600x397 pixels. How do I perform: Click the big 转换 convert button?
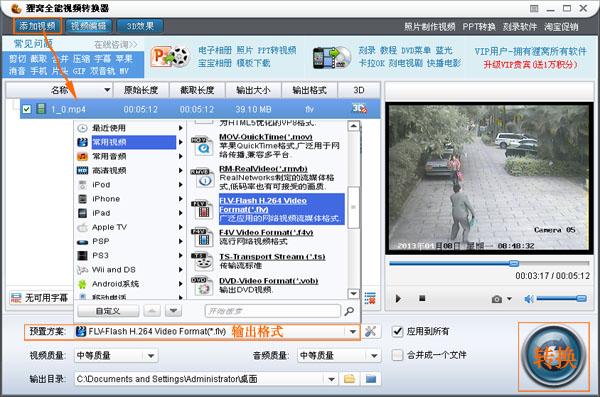coord(554,357)
